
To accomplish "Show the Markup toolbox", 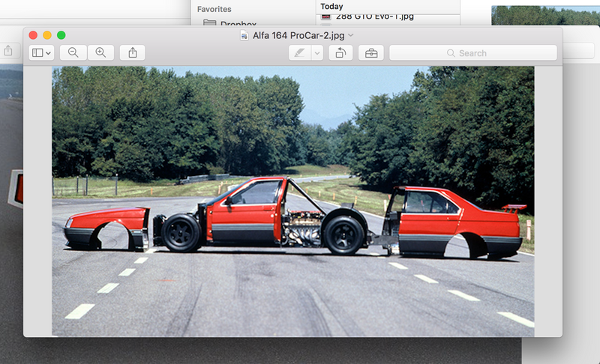I will click(x=371, y=53).
